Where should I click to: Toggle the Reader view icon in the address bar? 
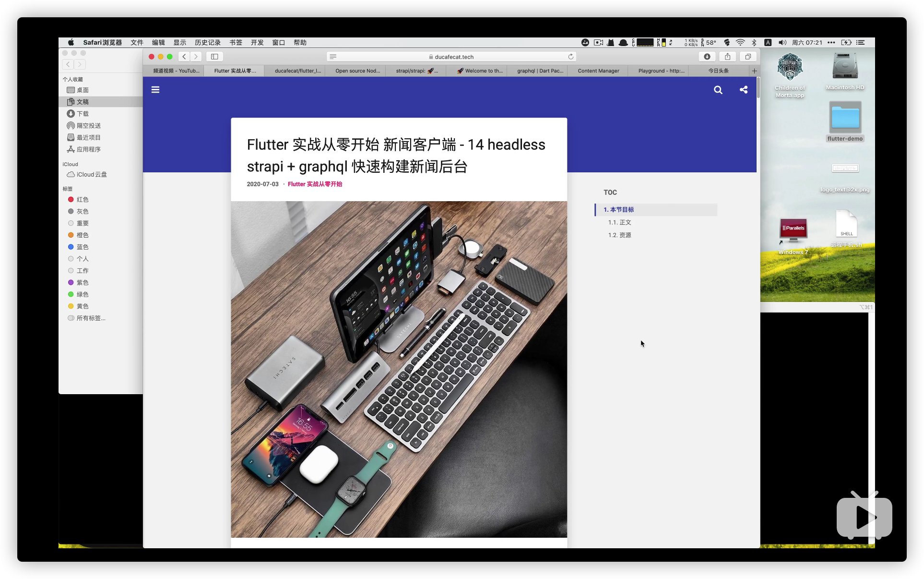333,57
